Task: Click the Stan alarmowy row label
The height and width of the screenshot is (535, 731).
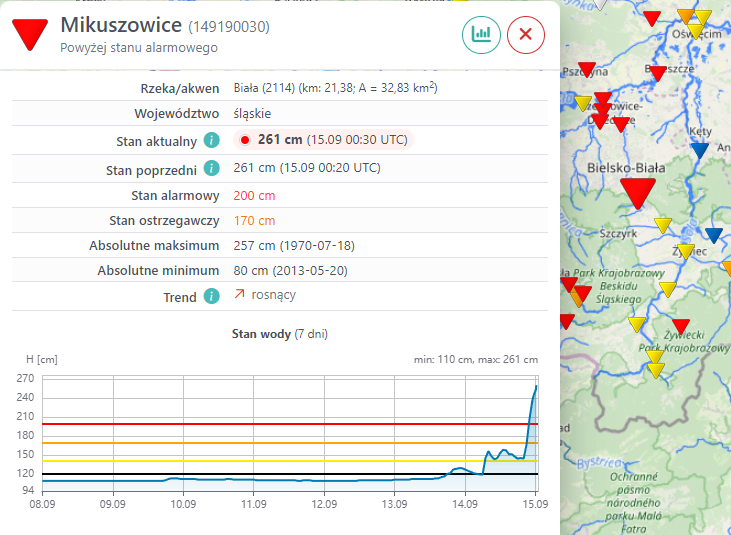Action: (x=175, y=196)
